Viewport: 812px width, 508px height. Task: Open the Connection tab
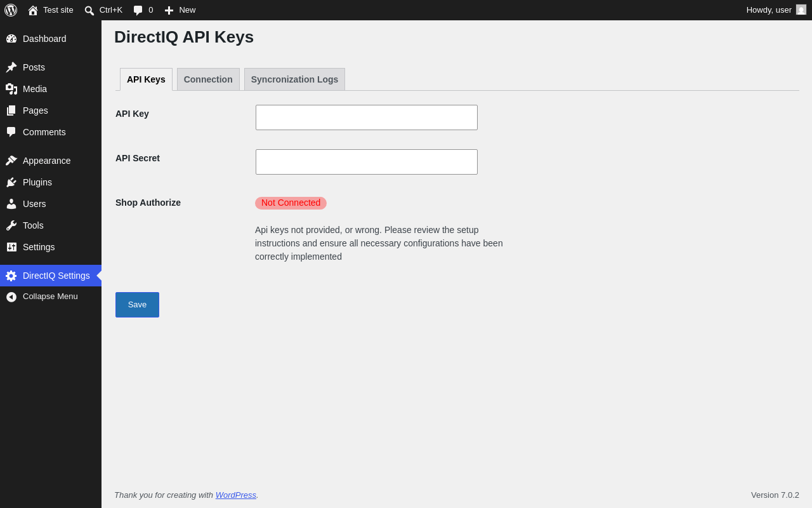208,79
